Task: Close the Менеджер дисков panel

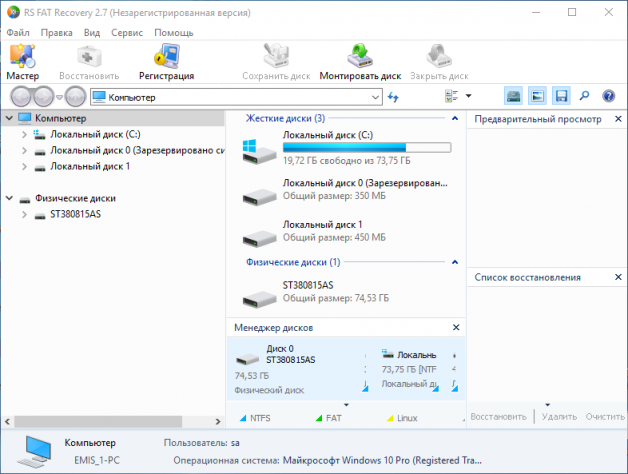Action: point(456,327)
